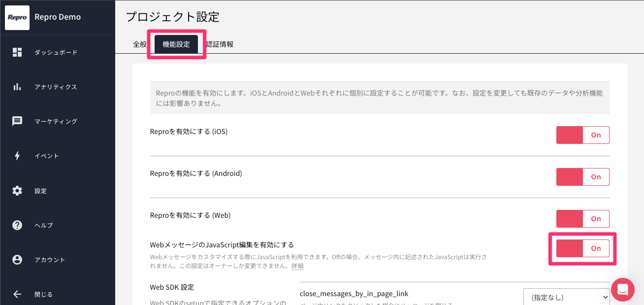The height and width of the screenshot is (305, 644).
Task: Open the chat support bubble icon
Action: point(623,290)
